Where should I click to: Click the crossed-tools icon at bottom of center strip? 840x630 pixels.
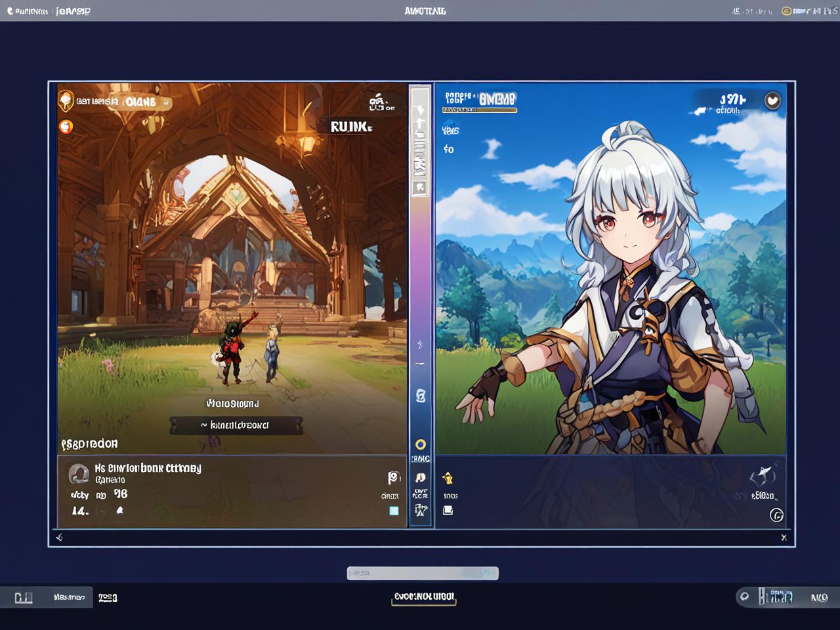click(421, 510)
